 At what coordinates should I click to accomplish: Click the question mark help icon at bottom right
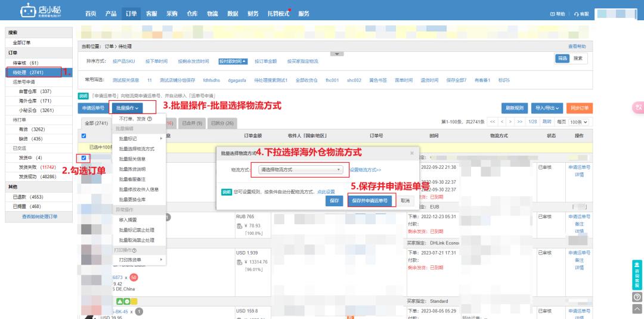tap(637, 296)
